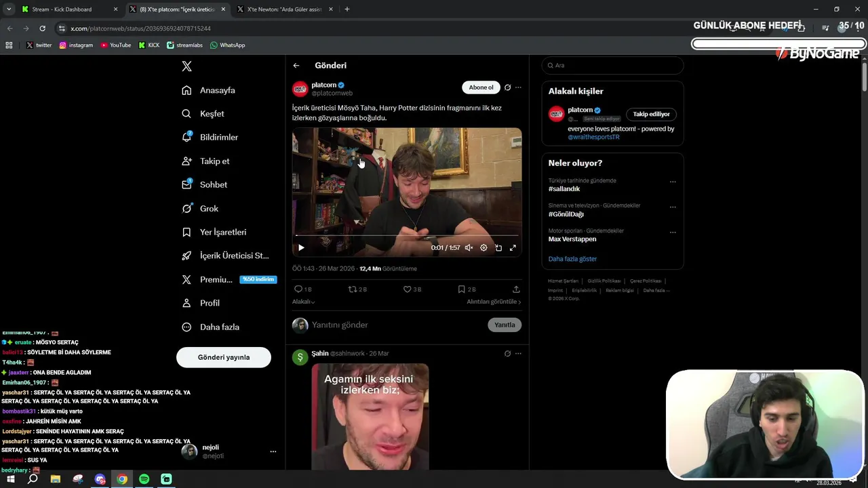Switch to Stream - Kick Dashboard tab
868x488 pixels.
coord(68,9)
